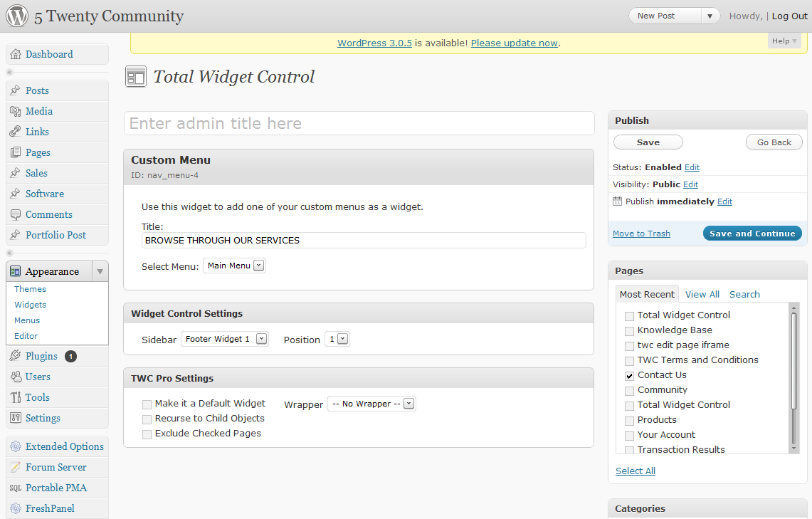
Task: Check Recurse to Child Objects
Action: (147, 419)
